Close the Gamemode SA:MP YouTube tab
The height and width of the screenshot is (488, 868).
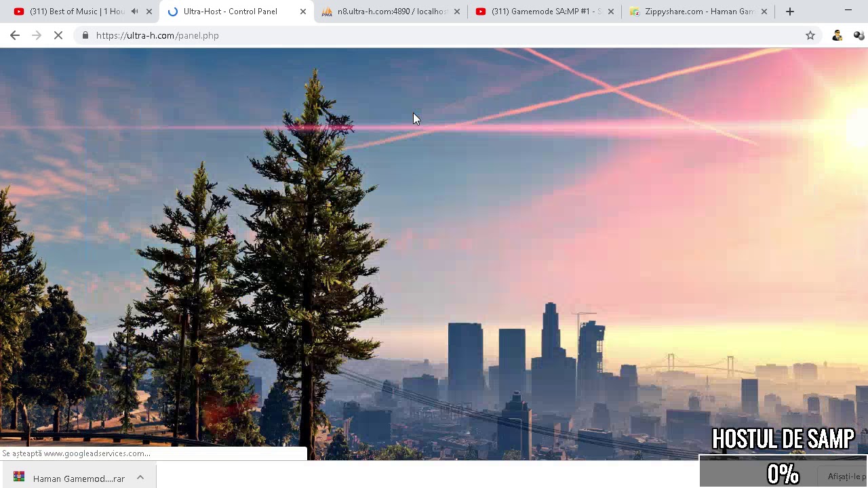click(611, 12)
